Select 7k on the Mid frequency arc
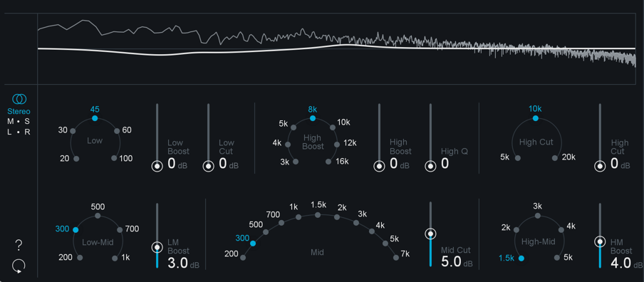The height and width of the screenshot is (282, 644). (396, 258)
